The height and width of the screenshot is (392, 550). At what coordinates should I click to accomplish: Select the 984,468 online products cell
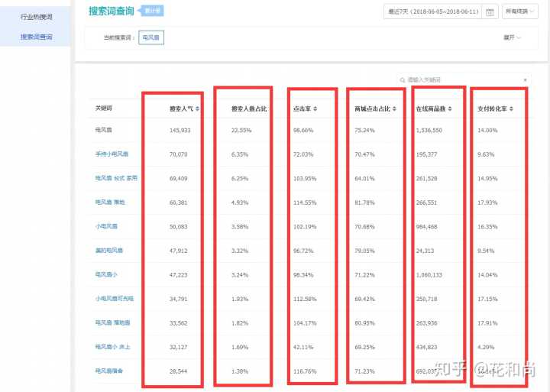pos(426,227)
